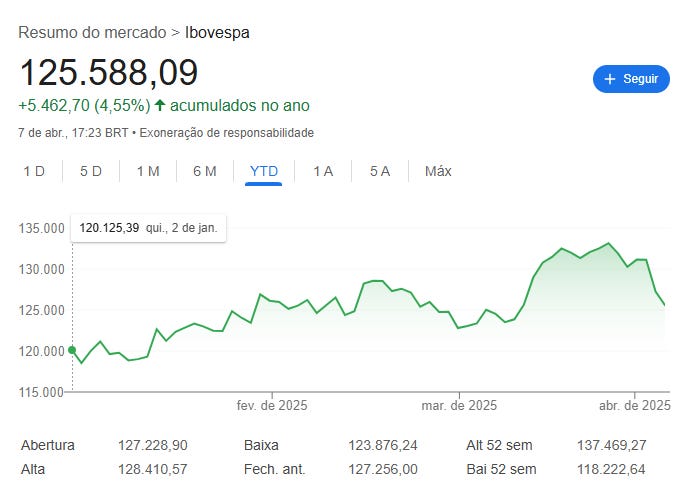
Task: Click the Seguir follow button
Action: pos(631,79)
